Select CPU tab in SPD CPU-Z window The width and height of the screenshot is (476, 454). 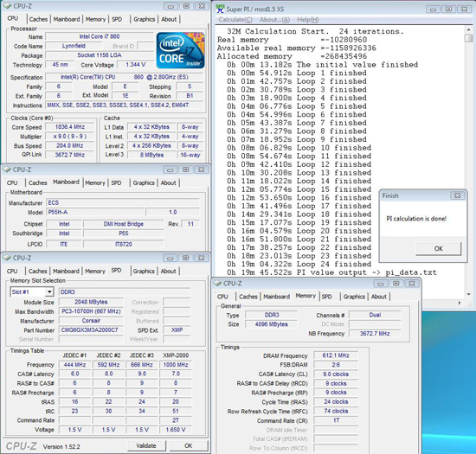[12, 272]
